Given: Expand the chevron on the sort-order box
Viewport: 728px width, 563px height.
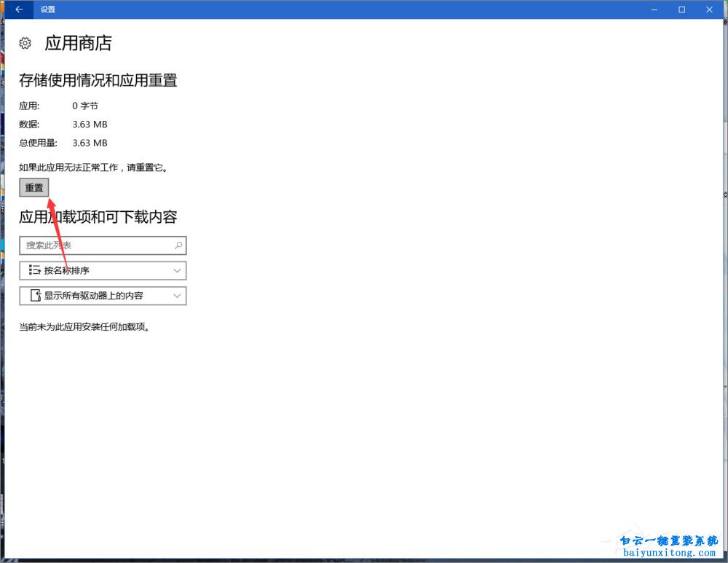Looking at the screenshot, I should (176, 270).
